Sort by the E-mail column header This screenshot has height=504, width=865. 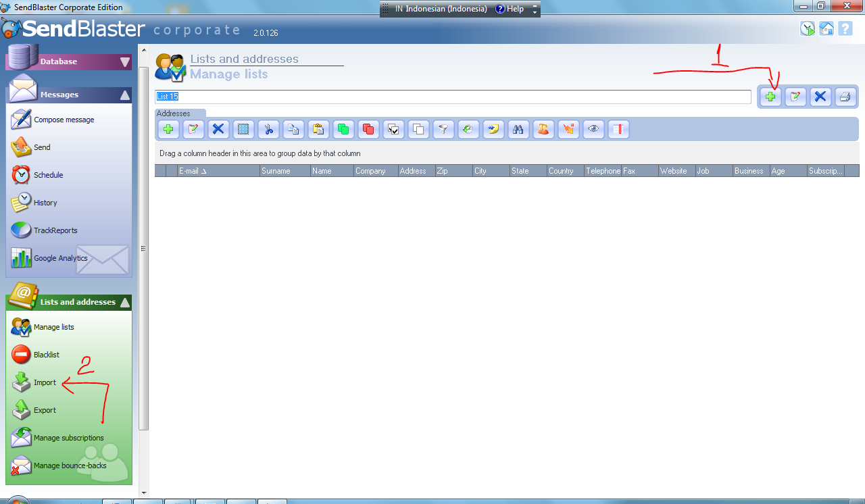tap(218, 171)
